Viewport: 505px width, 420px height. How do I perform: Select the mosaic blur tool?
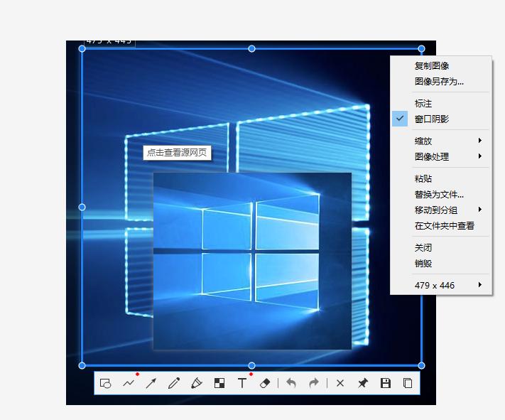(219, 383)
